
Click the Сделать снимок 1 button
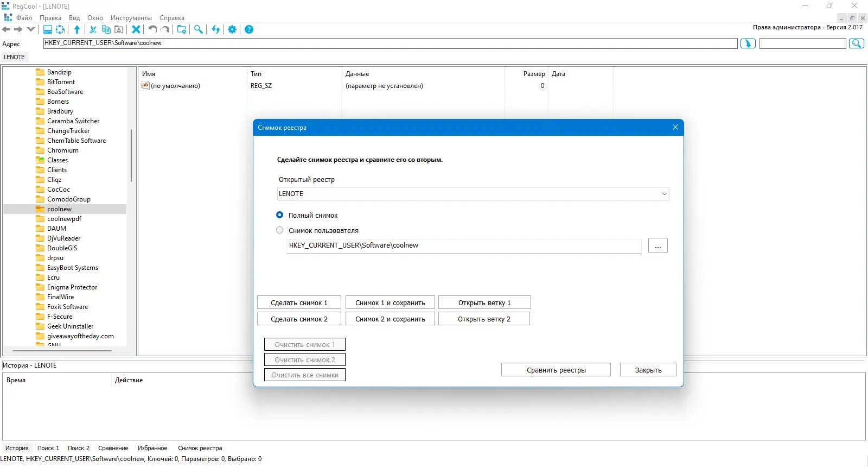pyautogui.click(x=299, y=302)
